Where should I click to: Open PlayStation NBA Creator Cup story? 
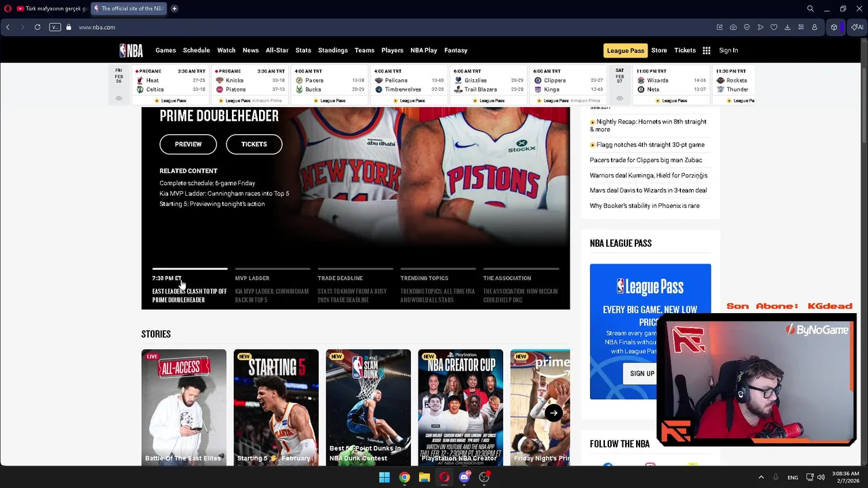(460, 407)
